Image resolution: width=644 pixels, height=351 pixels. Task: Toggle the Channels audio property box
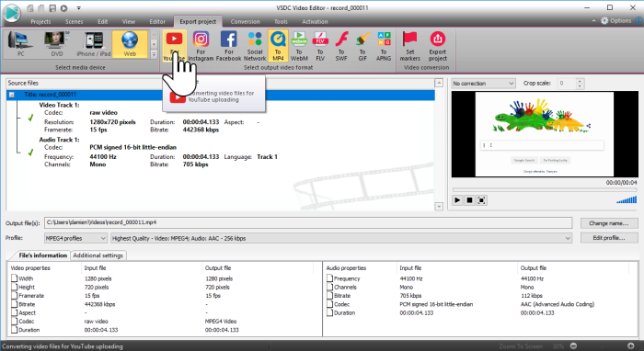point(329,287)
